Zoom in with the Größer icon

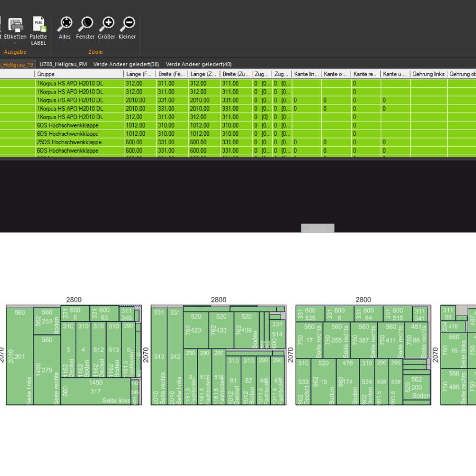tap(107, 24)
